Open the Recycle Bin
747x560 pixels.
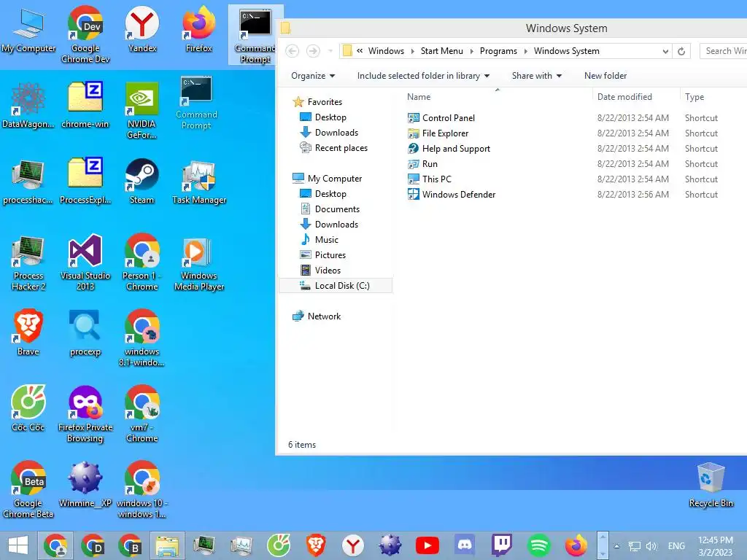point(711,484)
